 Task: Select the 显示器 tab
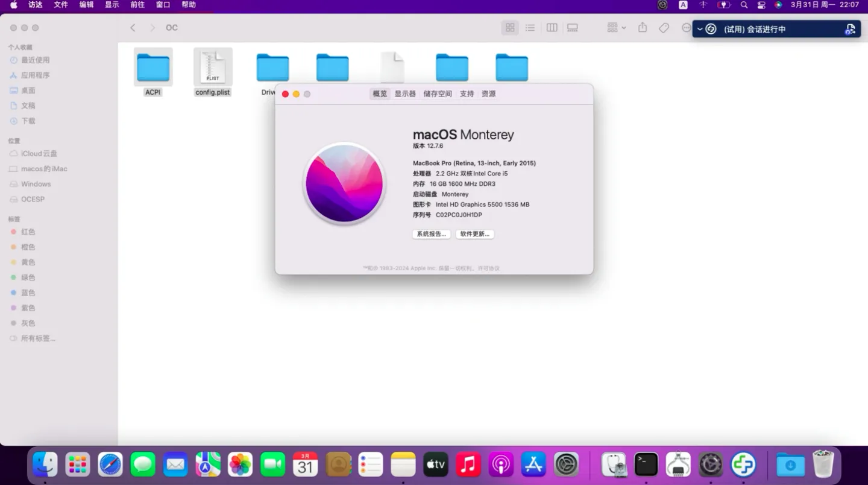(404, 94)
